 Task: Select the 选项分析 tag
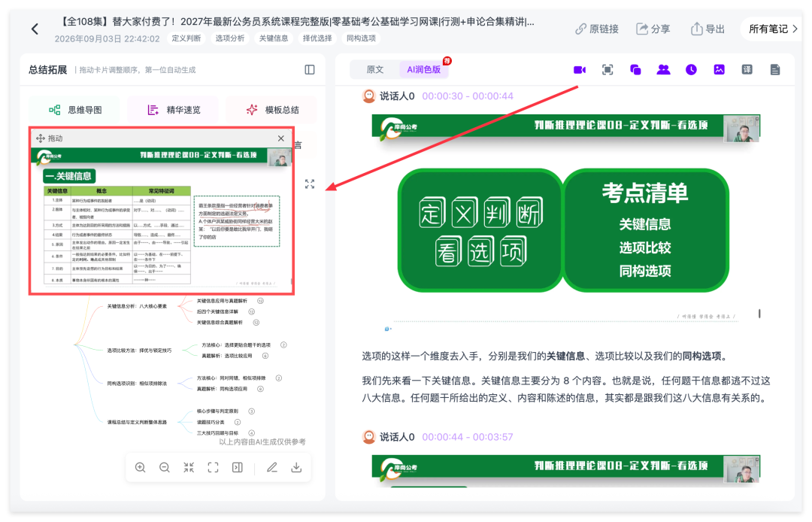coord(230,38)
